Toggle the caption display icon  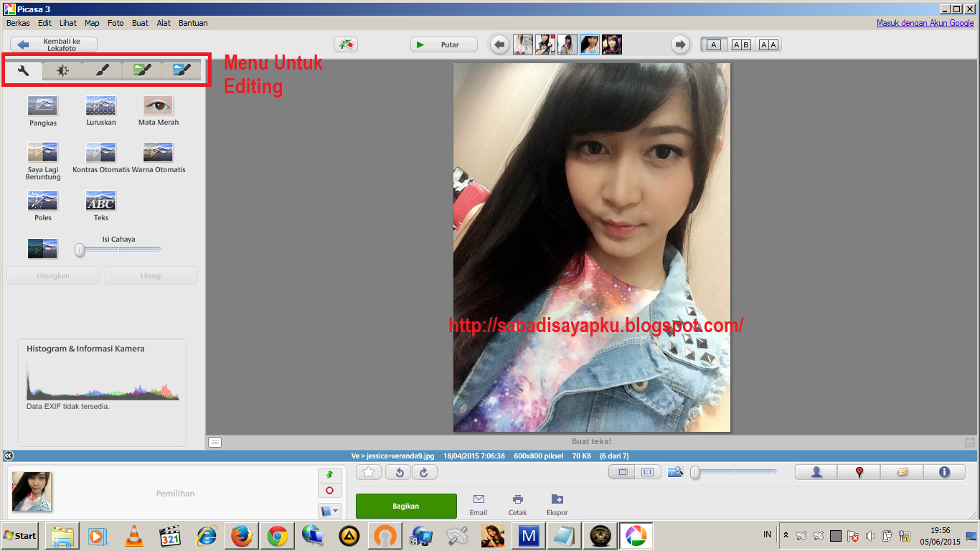pyautogui.click(x=215, y=442)
